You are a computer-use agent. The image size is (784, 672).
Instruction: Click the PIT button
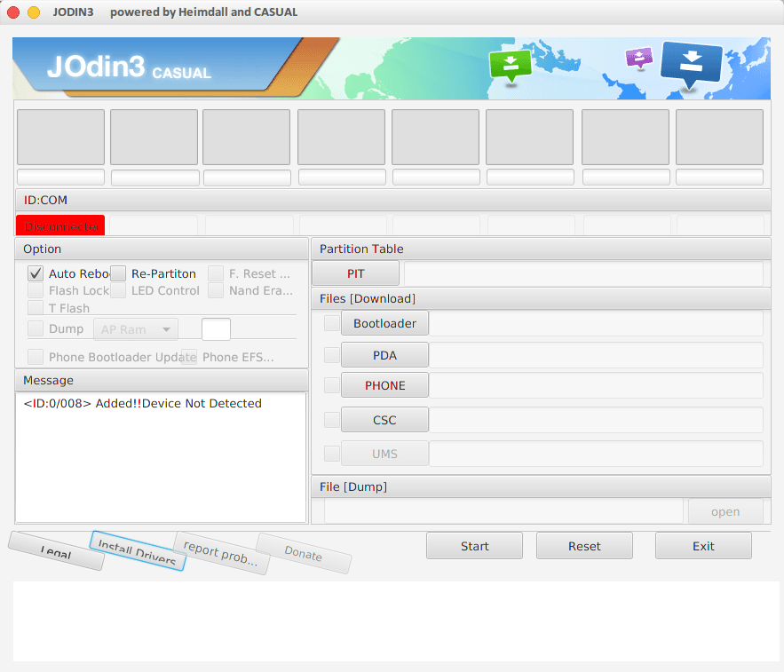[x=355, y=273]
